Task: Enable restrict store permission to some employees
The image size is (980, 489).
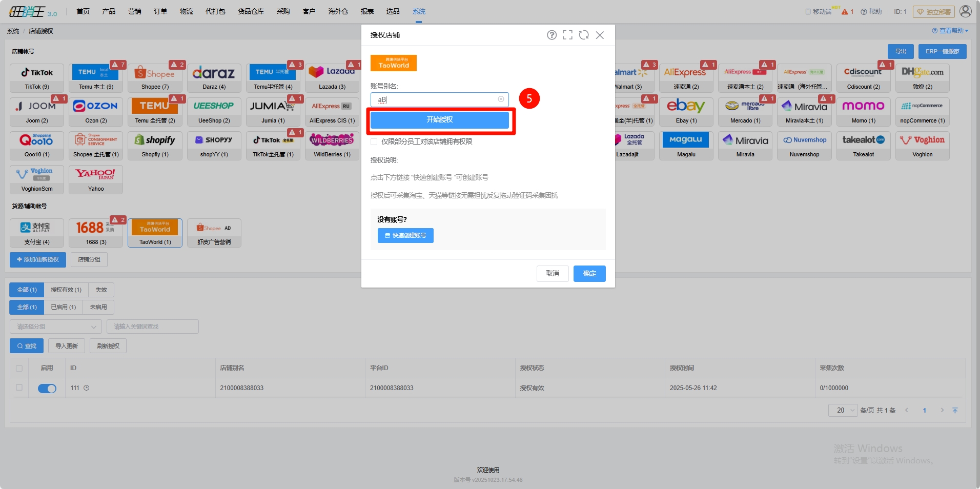Action: (374, 142)
